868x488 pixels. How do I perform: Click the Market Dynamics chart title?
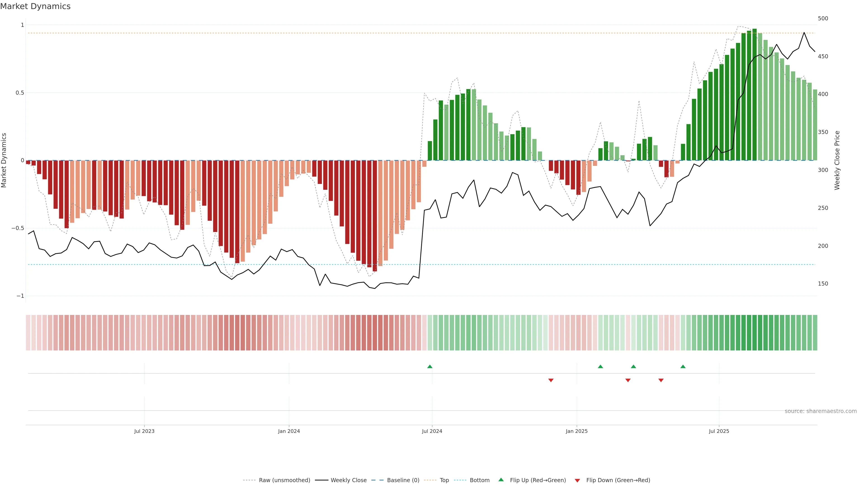coord(35,6)
